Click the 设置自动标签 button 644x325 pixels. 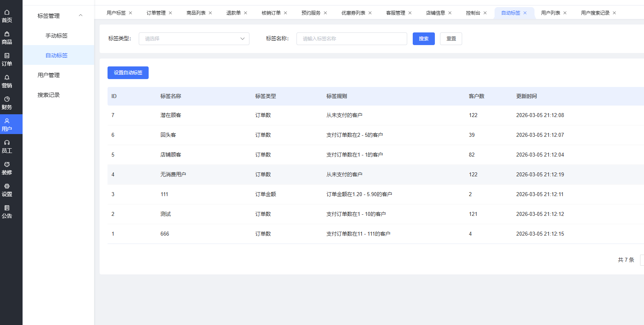click(128, 73)
